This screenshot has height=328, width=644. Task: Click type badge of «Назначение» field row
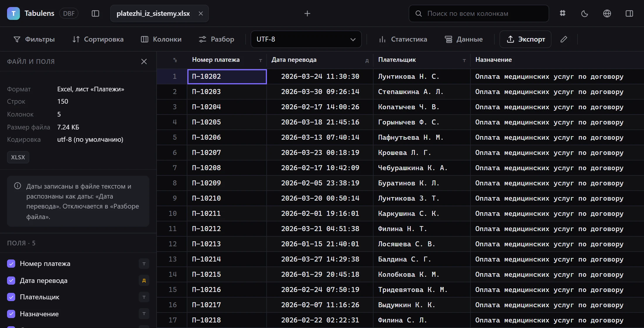pos(144,314)
